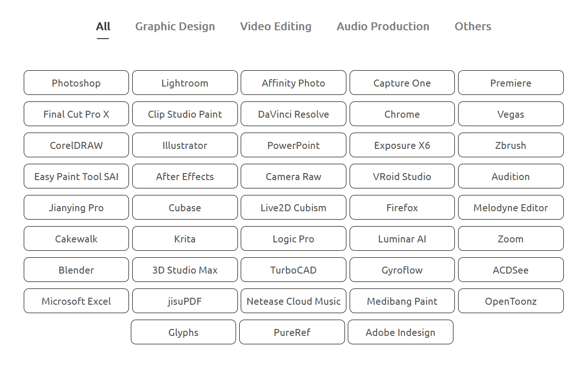Image resolution: width=588 pixels, height=375 pixels.
Task: Select Microsoft Excel
Action: point(76,301)
